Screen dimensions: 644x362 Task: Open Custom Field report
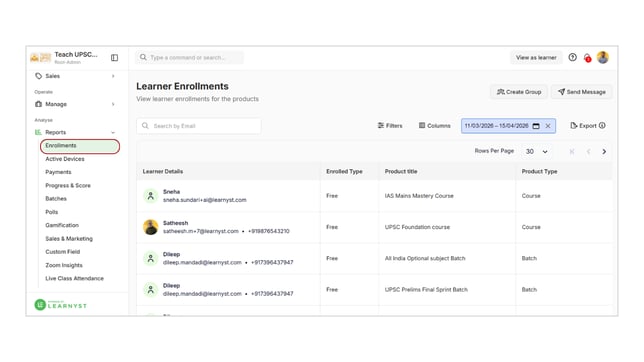click(63, 252)
